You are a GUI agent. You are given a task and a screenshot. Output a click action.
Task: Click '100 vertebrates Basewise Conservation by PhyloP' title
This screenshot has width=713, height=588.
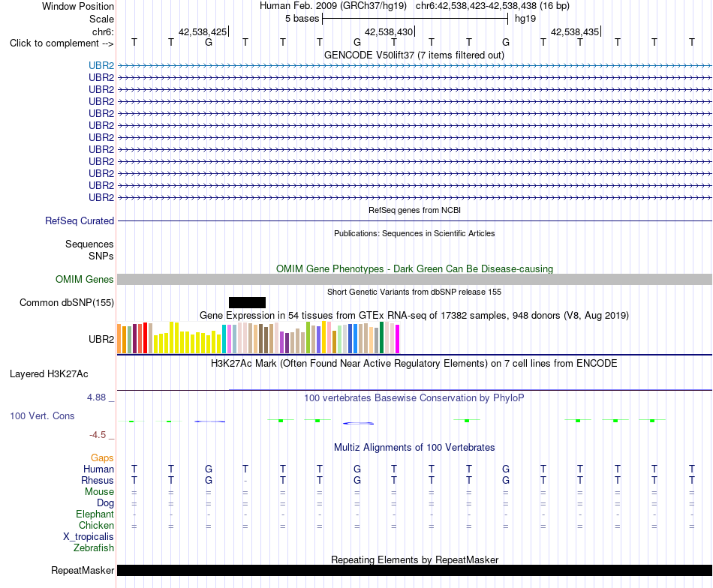414,398
